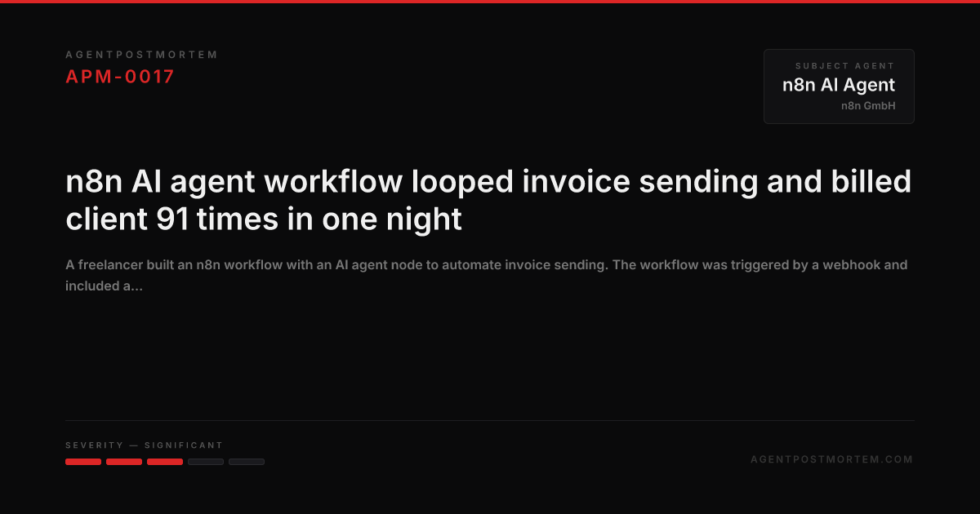Viewport: 980px width, 514px height.
Task: Click the second red severity segment
Action: click(124, 462)
